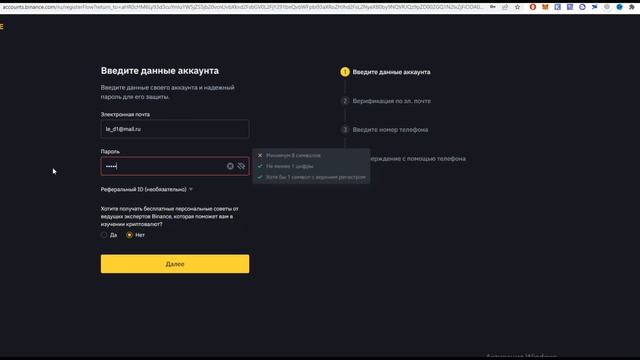Focus the Пароль password field

pos(175,166)
